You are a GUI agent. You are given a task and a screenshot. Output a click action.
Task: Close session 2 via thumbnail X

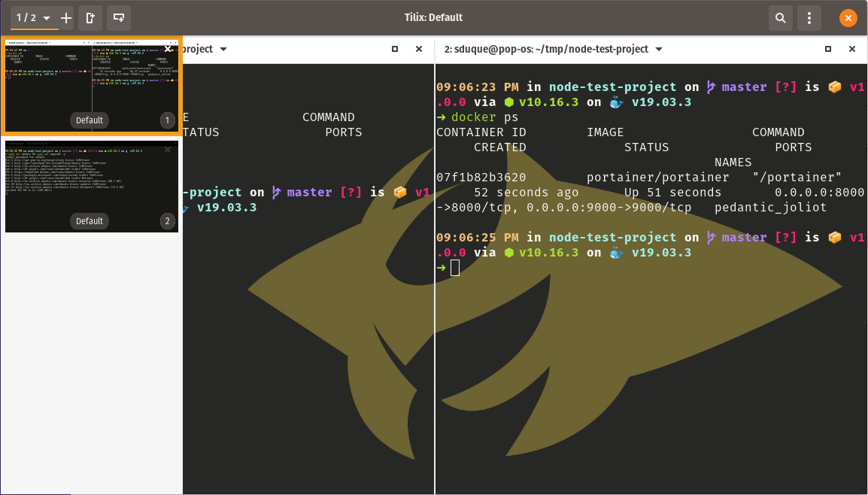[168, 150]
